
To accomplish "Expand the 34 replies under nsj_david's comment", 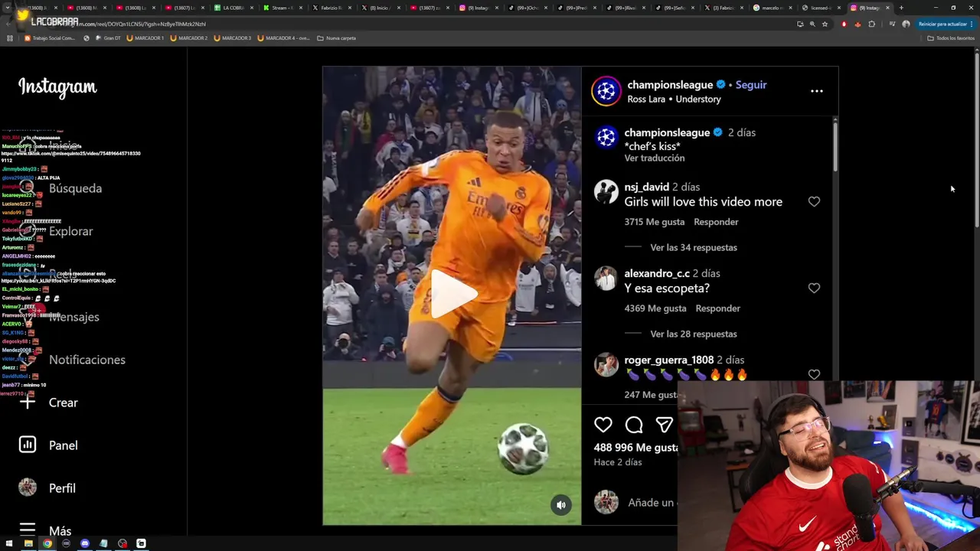I will 694,248.
